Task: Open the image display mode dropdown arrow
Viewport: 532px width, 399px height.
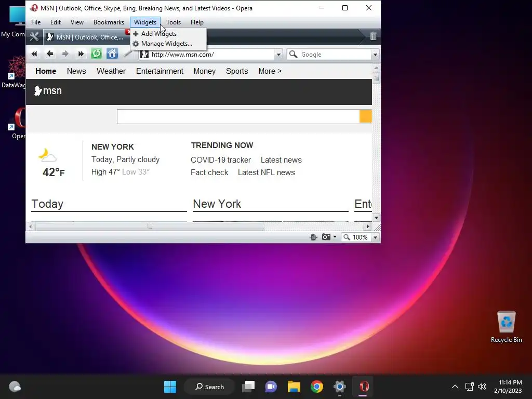Action: [x=335, y=237]
